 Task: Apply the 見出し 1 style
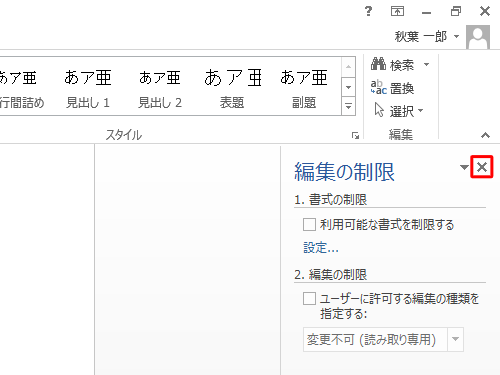pos(88,87)
